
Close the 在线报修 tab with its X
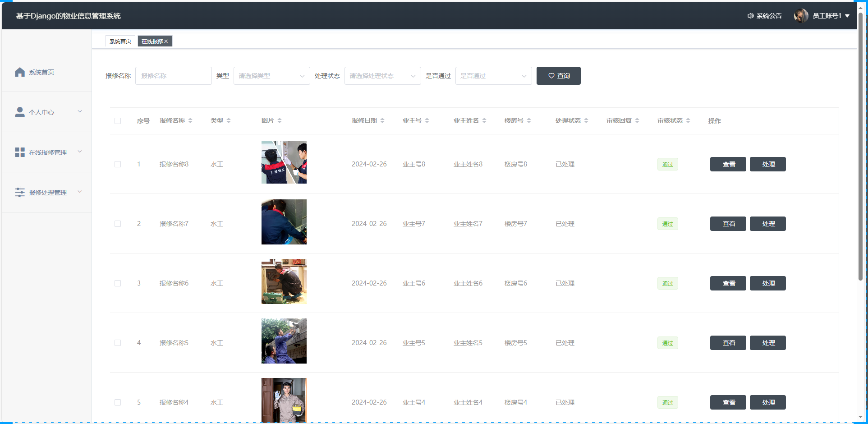tap(166, 41)
